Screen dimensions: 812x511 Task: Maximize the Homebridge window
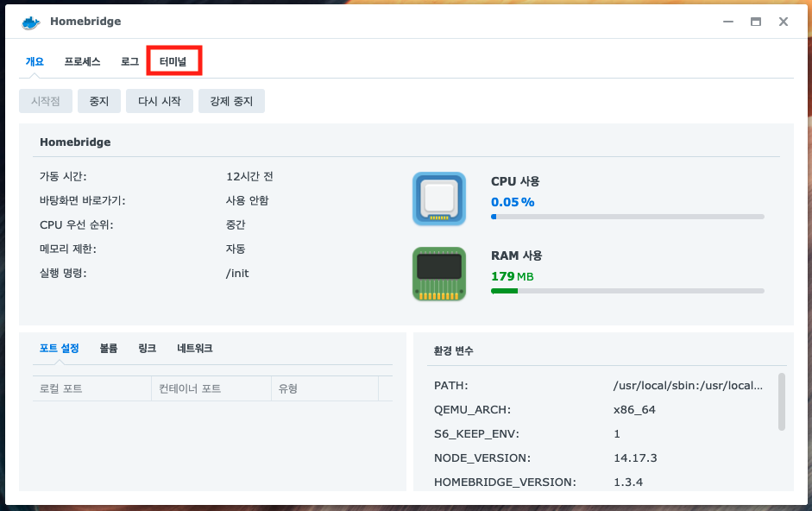coord(756,22)
